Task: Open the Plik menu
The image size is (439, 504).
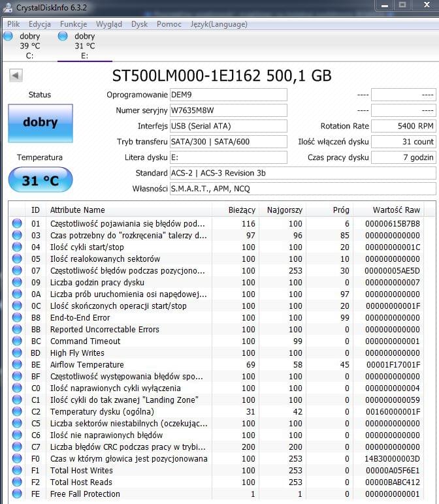Action: (14, 24)
